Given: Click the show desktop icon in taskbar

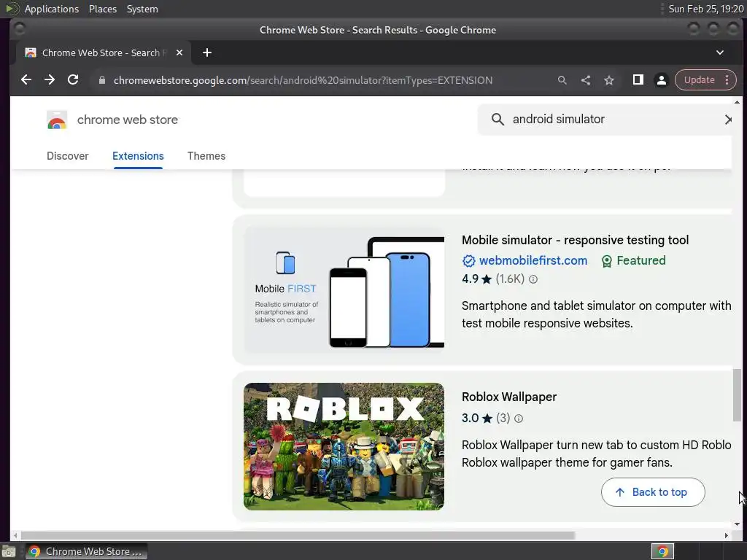Looking at the screenshot, I should 9,551.
